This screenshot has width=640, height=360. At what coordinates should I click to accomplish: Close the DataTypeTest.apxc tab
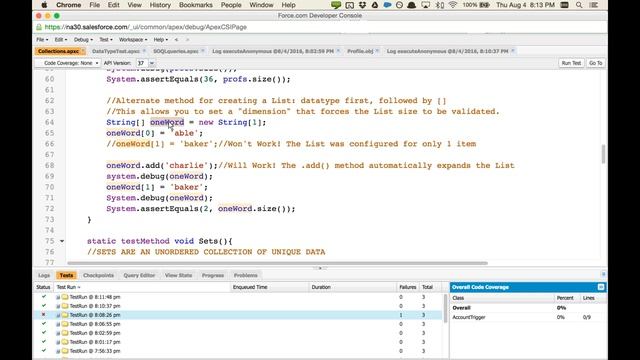(x=144, y=51)
